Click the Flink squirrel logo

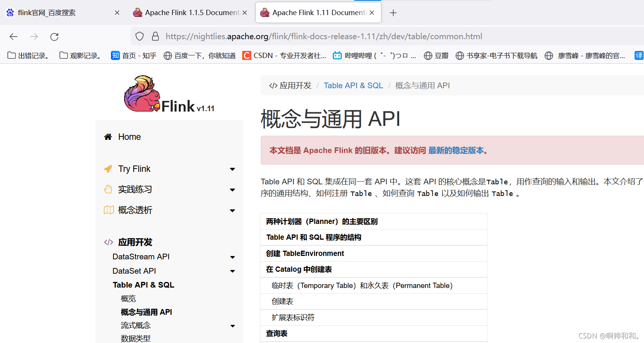pos(142,93)
